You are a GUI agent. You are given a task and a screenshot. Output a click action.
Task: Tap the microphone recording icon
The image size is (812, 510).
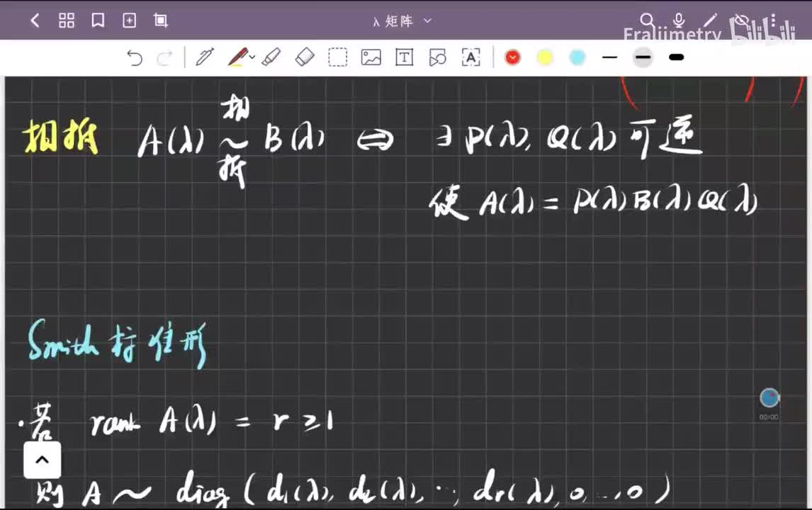tap(679, 21)
